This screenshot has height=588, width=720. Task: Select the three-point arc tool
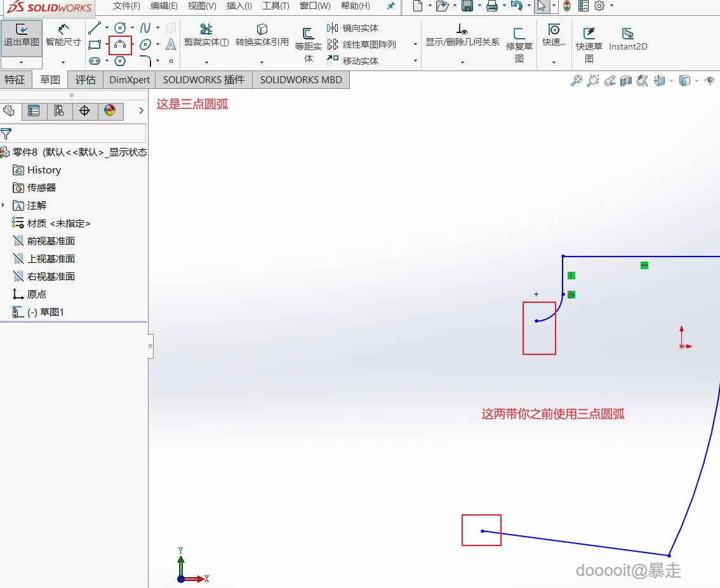(x=120, y=45)
